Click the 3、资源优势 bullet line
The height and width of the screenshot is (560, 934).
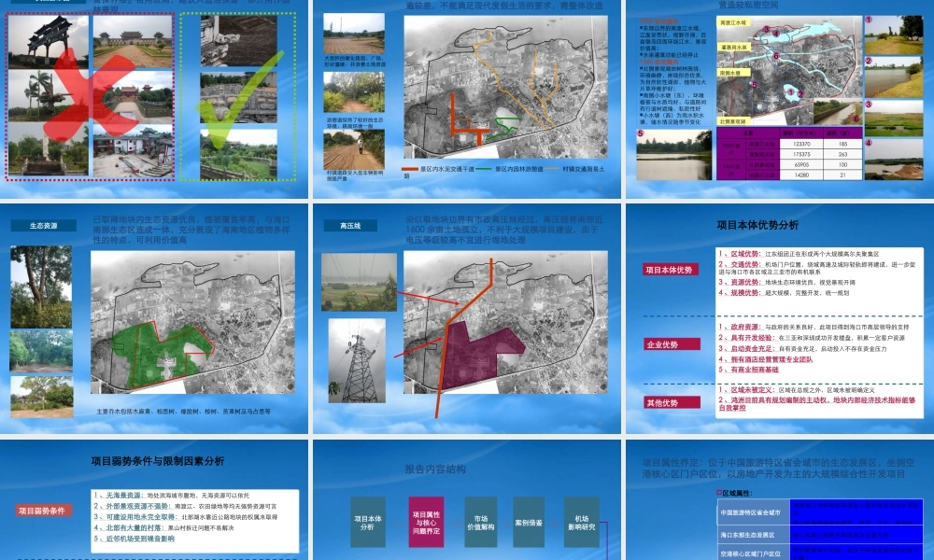pyautogui.click(x=786, y=282)
